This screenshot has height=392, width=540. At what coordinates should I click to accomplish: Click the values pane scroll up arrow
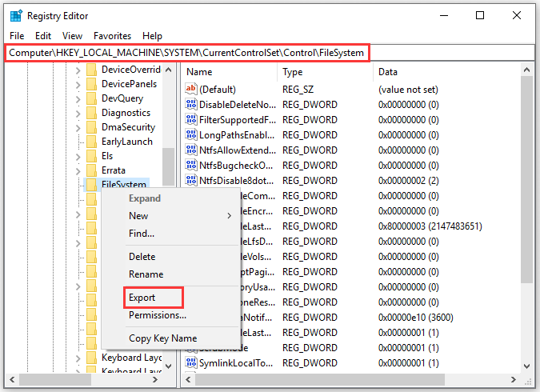point(526,70)
